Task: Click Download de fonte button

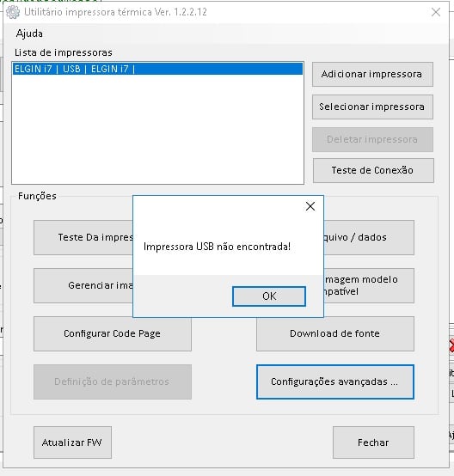Action: (335, 333)
